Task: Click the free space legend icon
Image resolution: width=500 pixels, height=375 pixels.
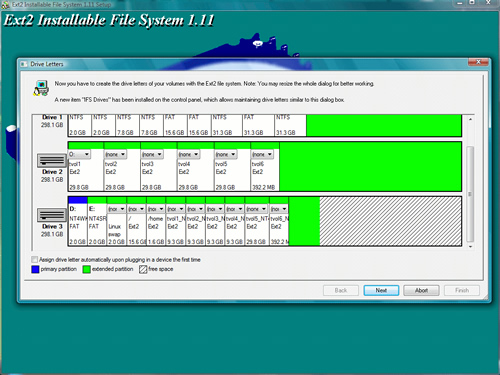Action: 143,269
